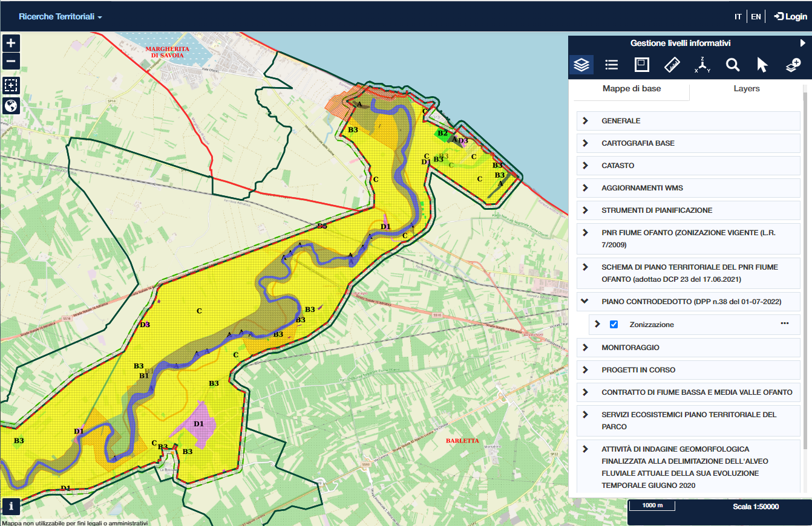Open the magnifier search tool
This screenshot has width=812, height=526.
(733, 65)
